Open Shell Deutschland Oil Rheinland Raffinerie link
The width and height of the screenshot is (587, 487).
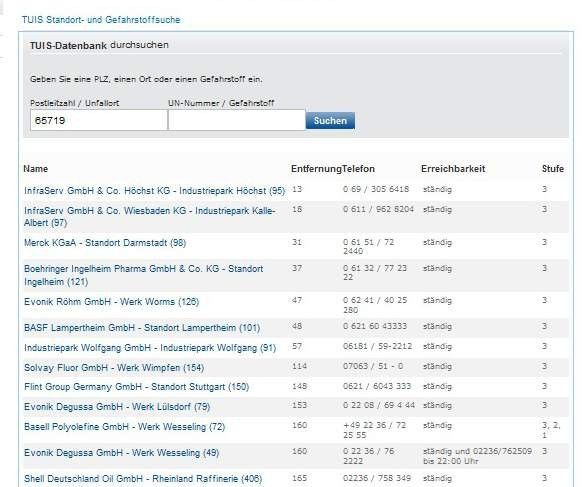(143, 479)
